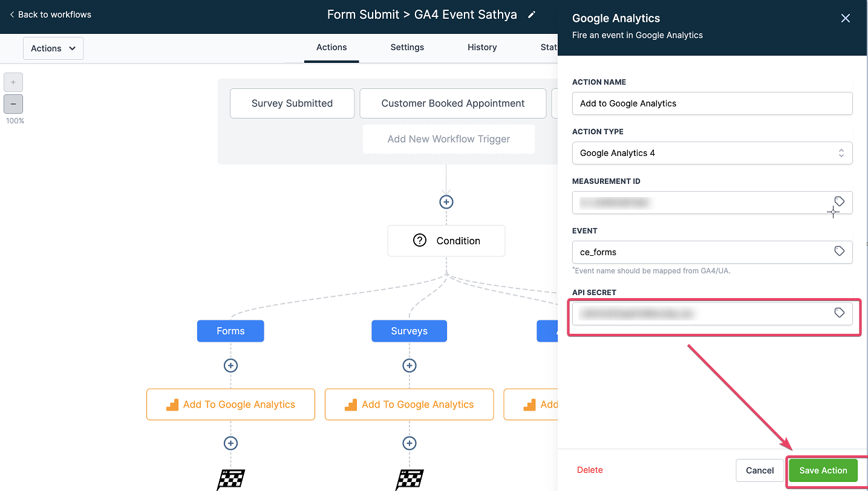The image size is (868, 491).
Task: Switch to the Actions tab
Action: coord(331,47)
